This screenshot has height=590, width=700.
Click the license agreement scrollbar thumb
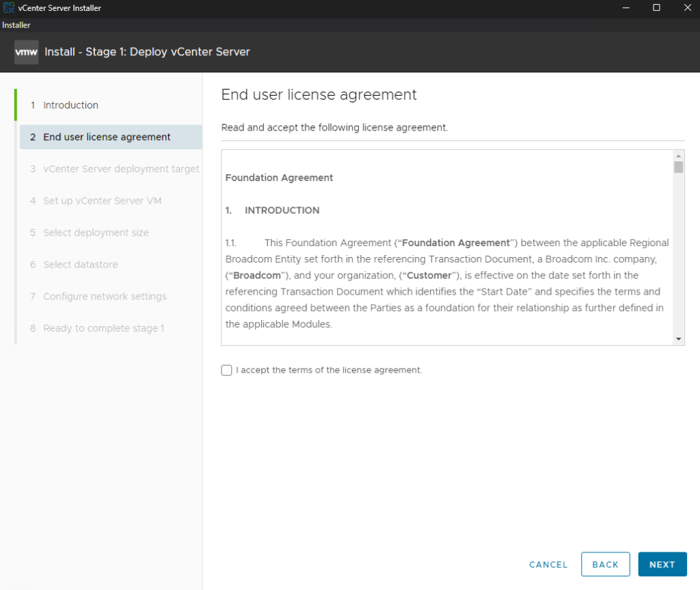[x=678, y=167]
